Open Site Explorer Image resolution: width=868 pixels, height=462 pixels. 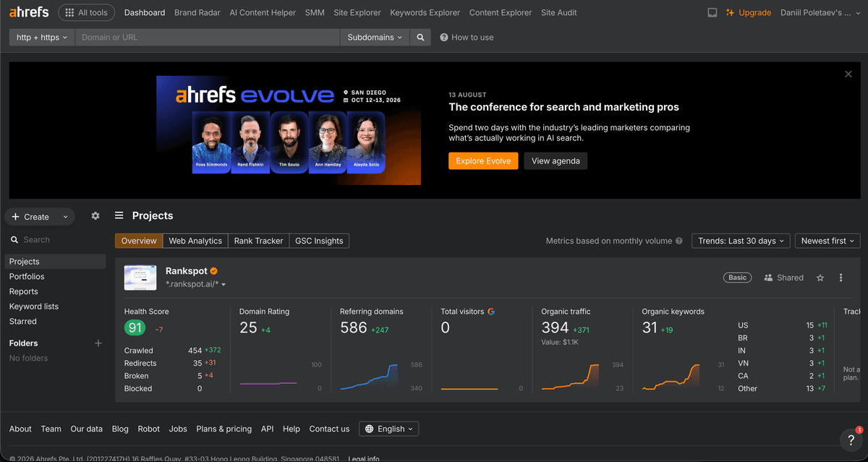[357, 12]
